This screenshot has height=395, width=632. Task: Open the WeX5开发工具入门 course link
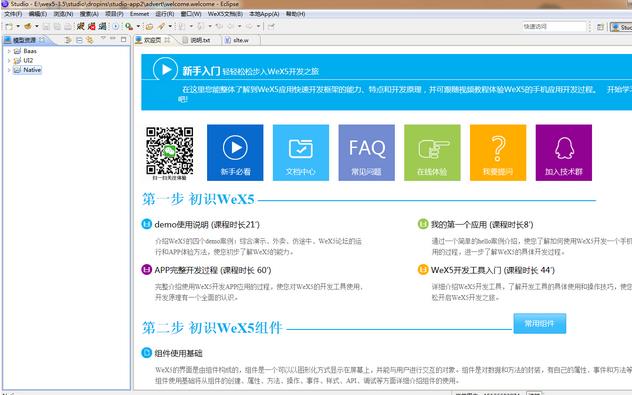pyautogui.click(x=493, y=270)
